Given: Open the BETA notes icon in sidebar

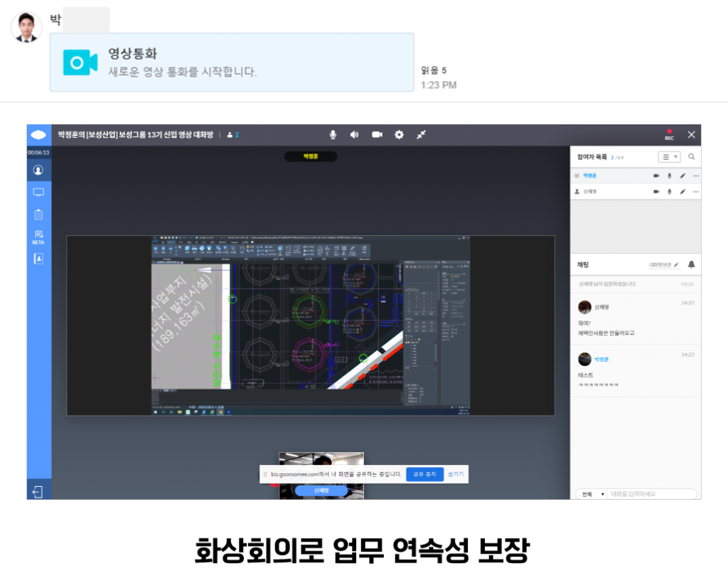Looking at the screenshot, I should click(x=38, y=237).
